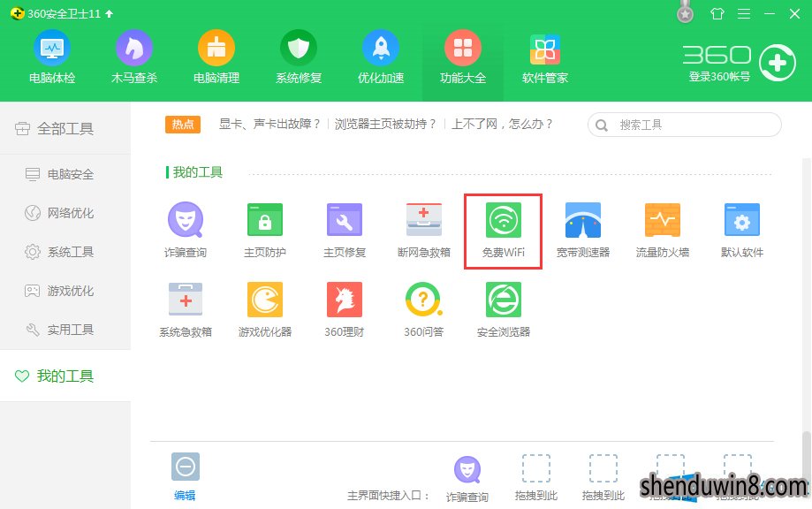Click the medal badge icon in title bar

pos(685,12)
